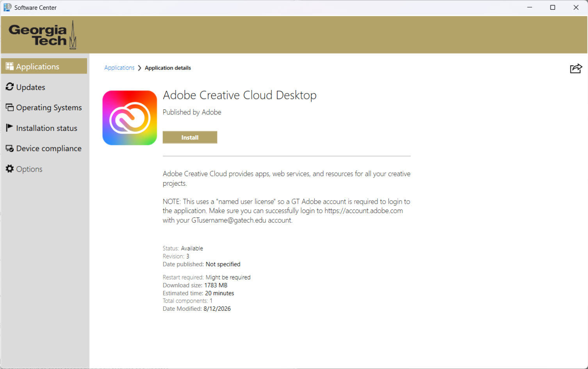Open the Options section
This screenshot has height=369, width=588.
[44, 169]
